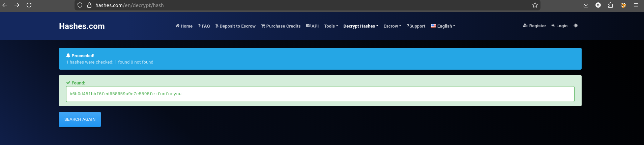Image resolution: width=644 pixels, height=145 pixels.
Task: Click the Login link
Action: point(559,26)
